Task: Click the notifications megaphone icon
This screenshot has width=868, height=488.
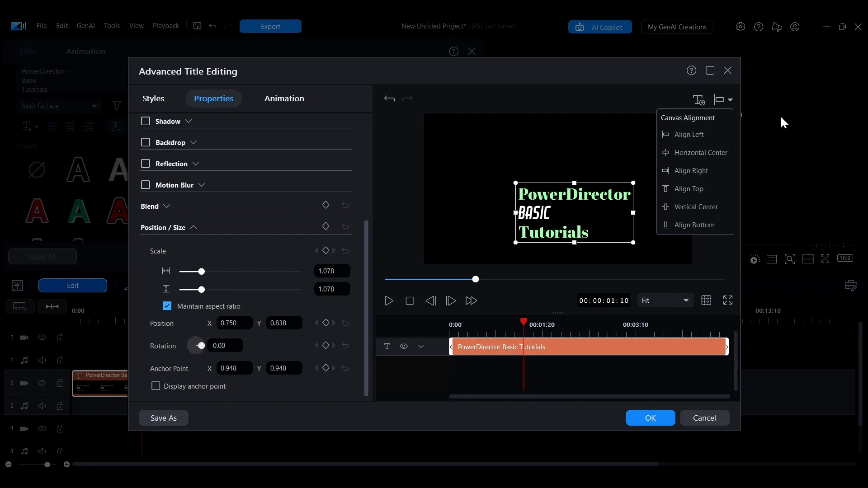Action: pyautogui.click(x=777, y=27)
